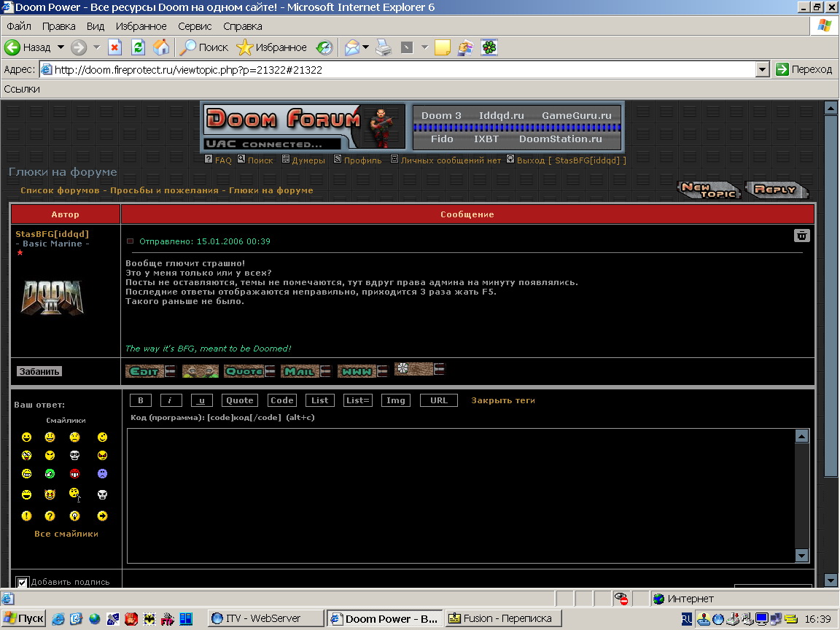The width and height of the screenshot is (840, 630).
Task: Go to the Home page icon
Action: (x=160, y=47)
